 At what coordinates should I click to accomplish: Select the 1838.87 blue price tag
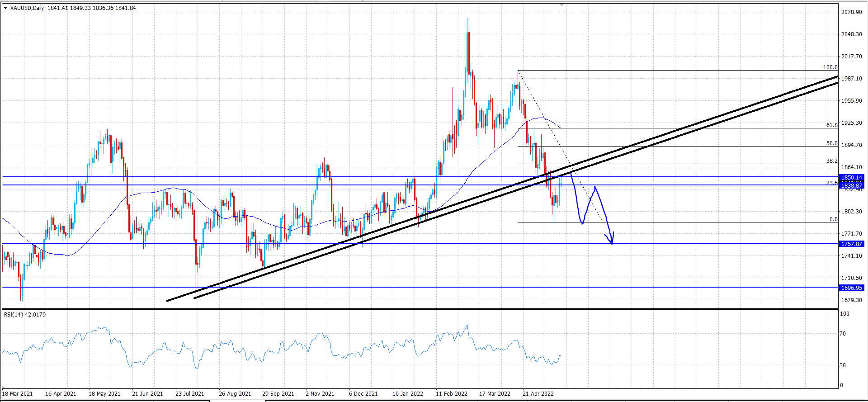(x=851, y=185)
